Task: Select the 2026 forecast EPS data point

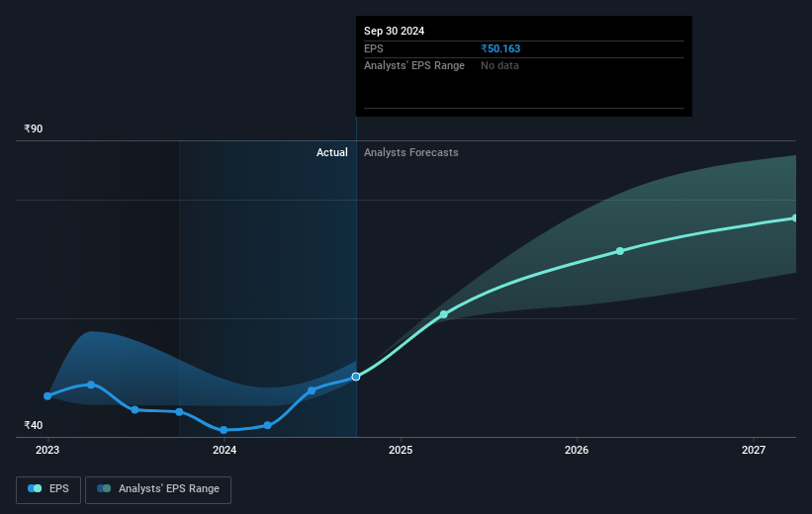Action: click(620, 251)
